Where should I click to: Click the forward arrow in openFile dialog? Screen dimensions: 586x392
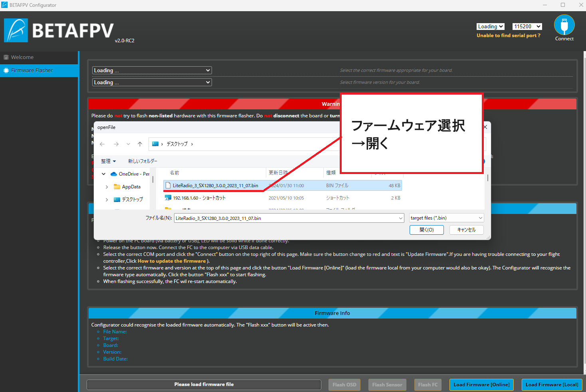pos(116,144)
